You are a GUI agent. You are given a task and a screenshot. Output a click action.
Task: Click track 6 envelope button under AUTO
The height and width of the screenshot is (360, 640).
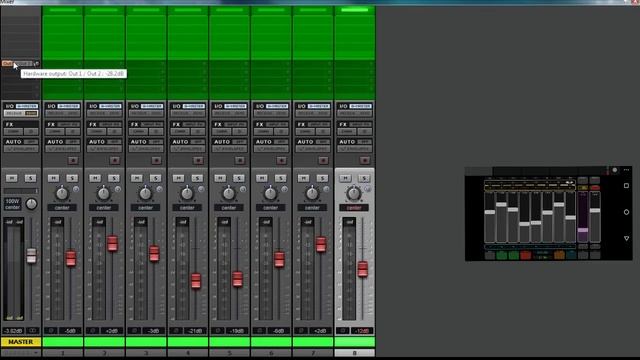[271, 149]
